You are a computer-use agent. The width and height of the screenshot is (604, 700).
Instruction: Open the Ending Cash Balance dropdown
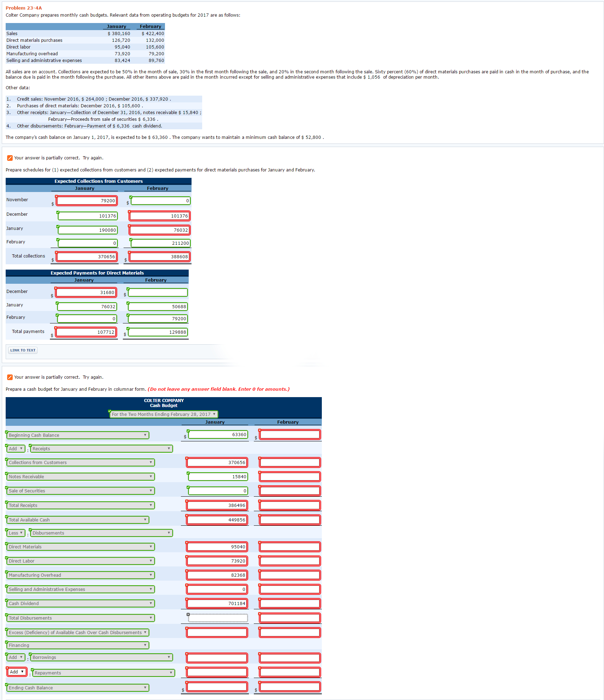[78, 688]
